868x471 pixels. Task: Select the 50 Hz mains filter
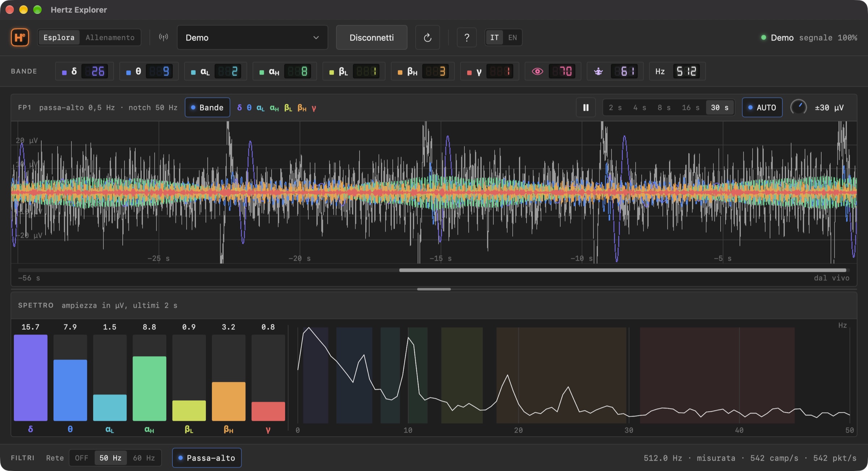[x=110, y=458]
